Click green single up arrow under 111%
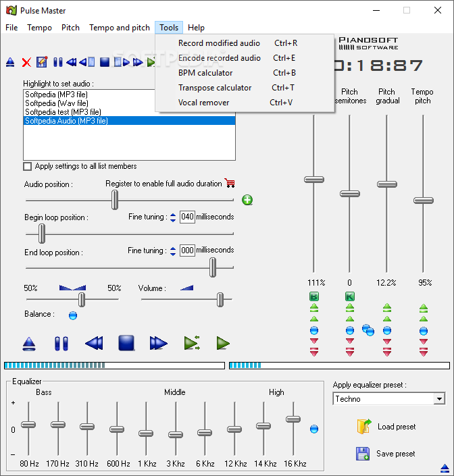 click(314, 319)
